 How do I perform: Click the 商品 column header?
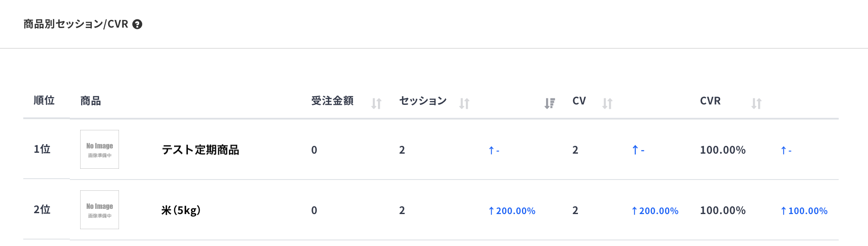(91, 101)
